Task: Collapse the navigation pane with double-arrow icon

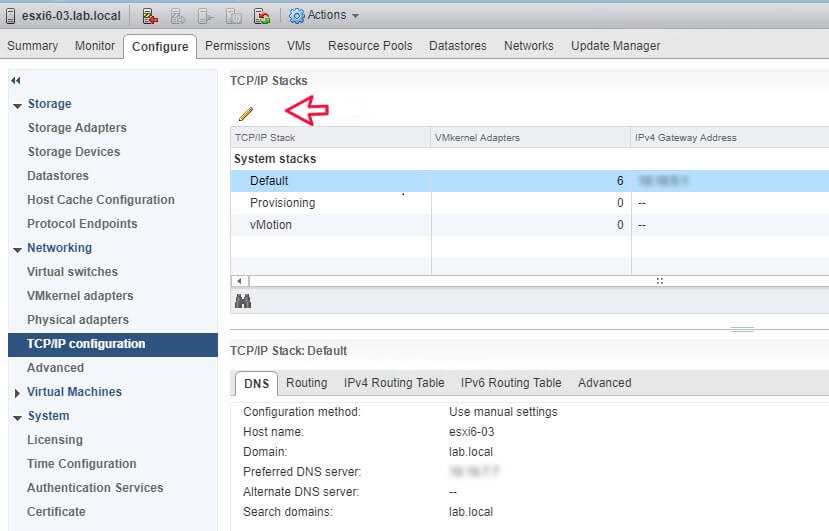Action: (15, 80)
